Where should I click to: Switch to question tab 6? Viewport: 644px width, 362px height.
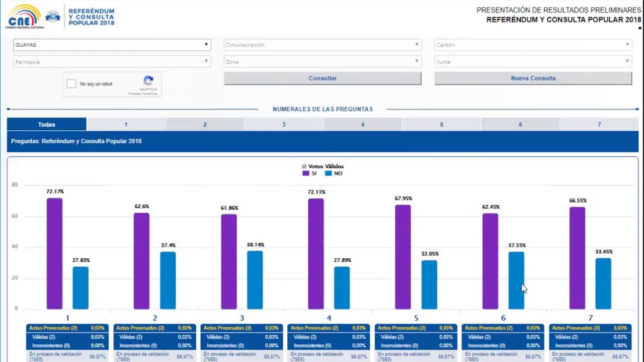[520, 124]
